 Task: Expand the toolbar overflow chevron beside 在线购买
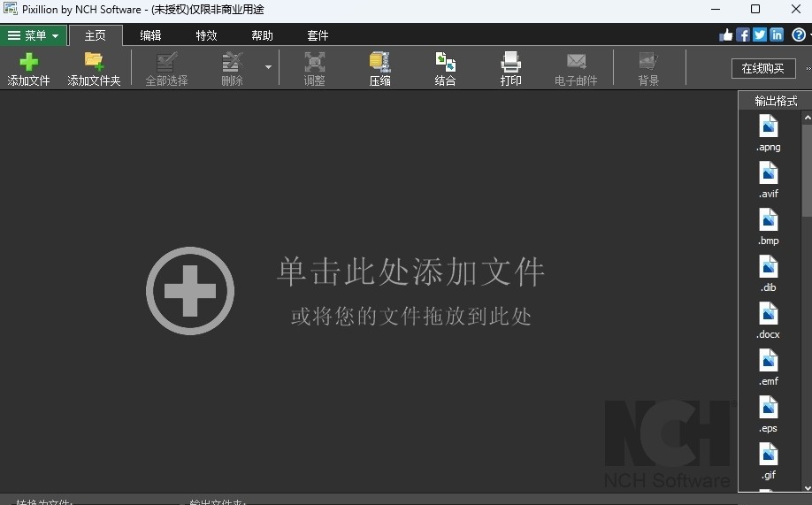[808, 68]
